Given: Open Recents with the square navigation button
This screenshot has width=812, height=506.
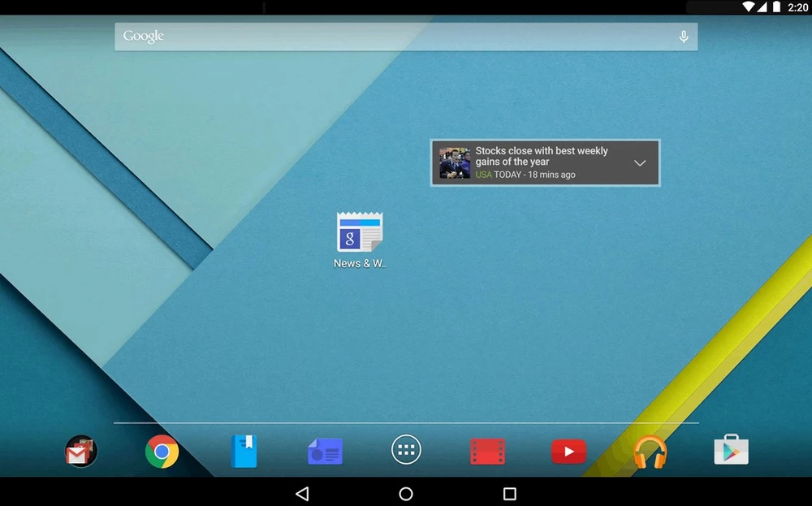Looking at the screenshot, I should pyautogui.click(x=510, y=494).
